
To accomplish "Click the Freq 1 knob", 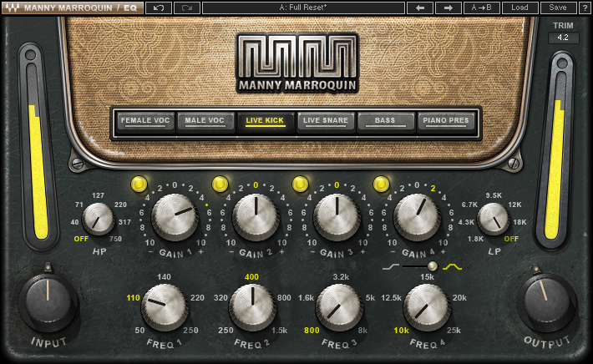I will [x=165, y=307].
